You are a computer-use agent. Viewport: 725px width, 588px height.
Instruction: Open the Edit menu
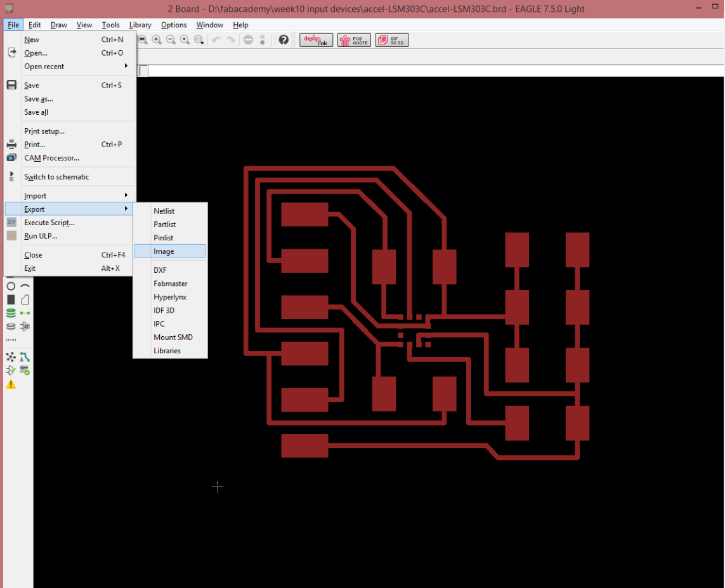click(35, 25)
